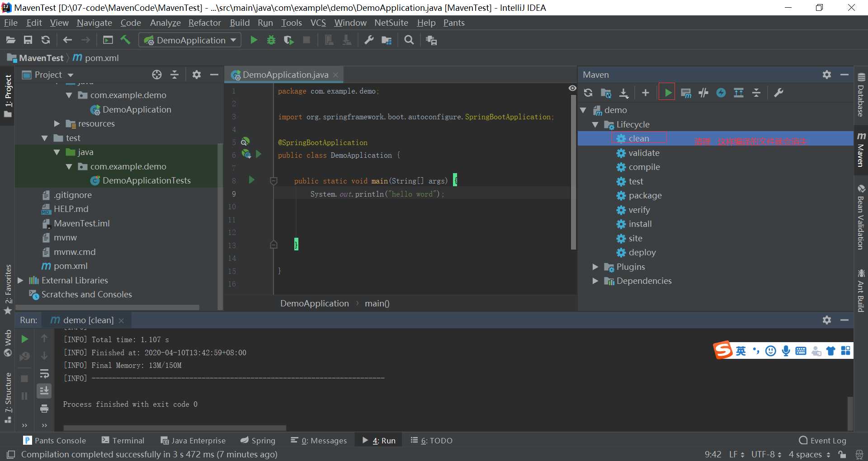Build the project with the hammer icon
Image resolution: width=868 pixels, height=461 pixels.
point(125,40)
